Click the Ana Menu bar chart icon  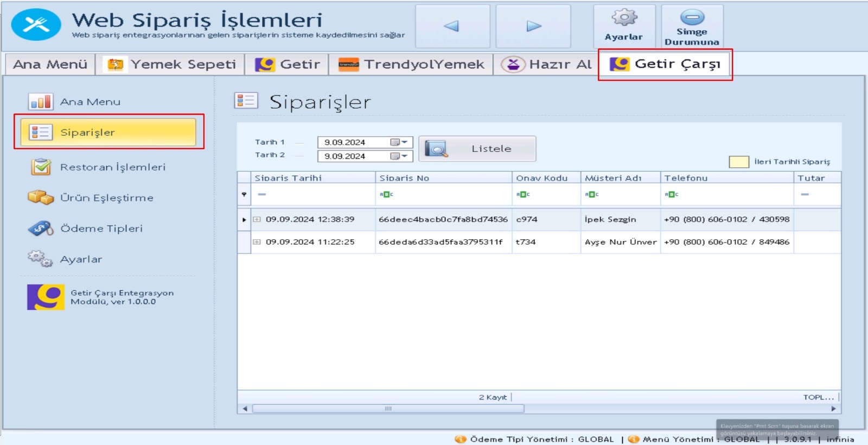click(x=41, y=101)
